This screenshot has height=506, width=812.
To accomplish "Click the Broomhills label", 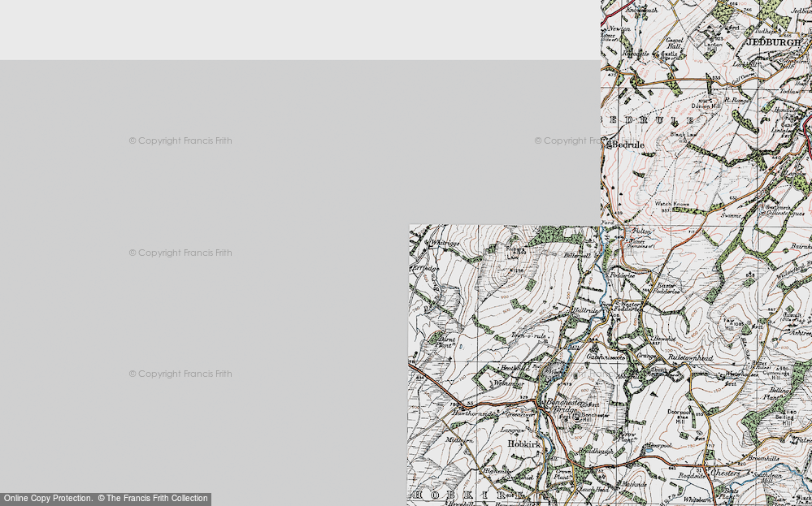I will [762, 458].
